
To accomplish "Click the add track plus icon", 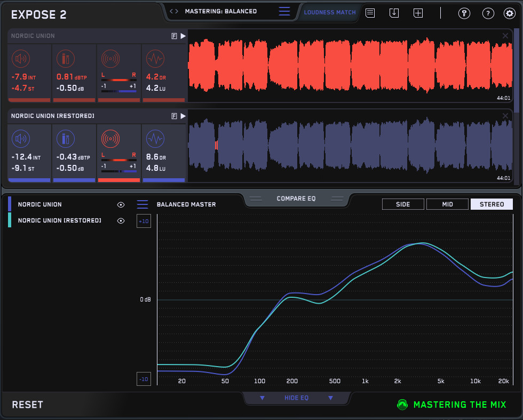I will [418, 13].
